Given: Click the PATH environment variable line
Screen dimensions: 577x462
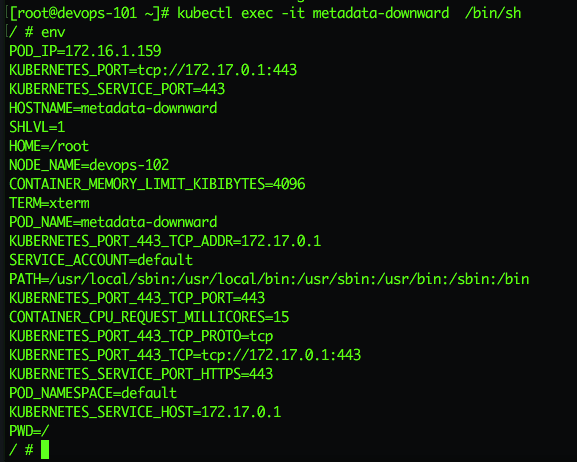Looking at the screenshot, I should 269,279.
